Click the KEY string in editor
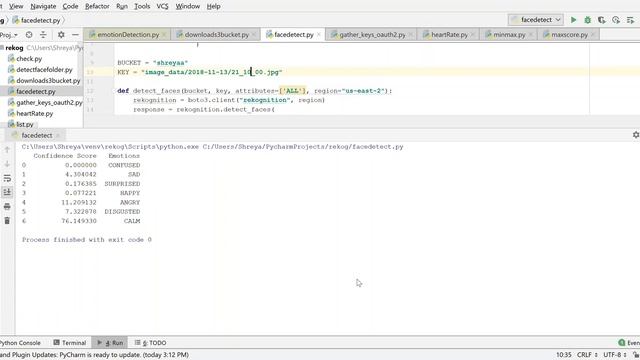640x360 pixels. (211, 72)
